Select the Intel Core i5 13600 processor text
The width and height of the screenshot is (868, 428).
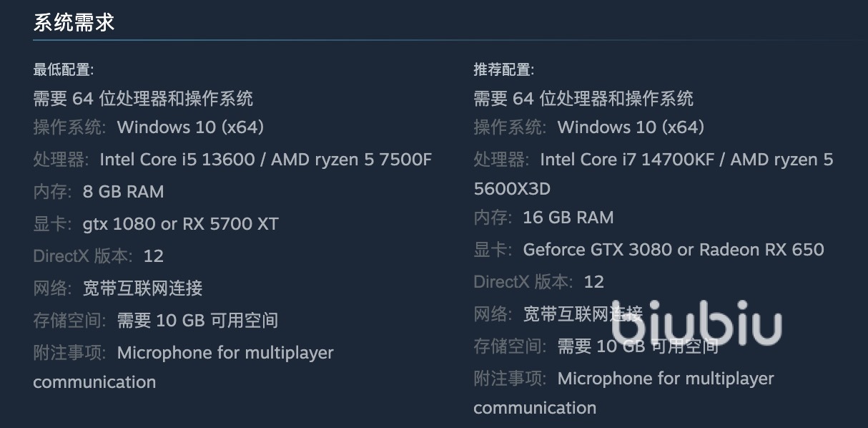pyautogui.click(x=177, y=159)
